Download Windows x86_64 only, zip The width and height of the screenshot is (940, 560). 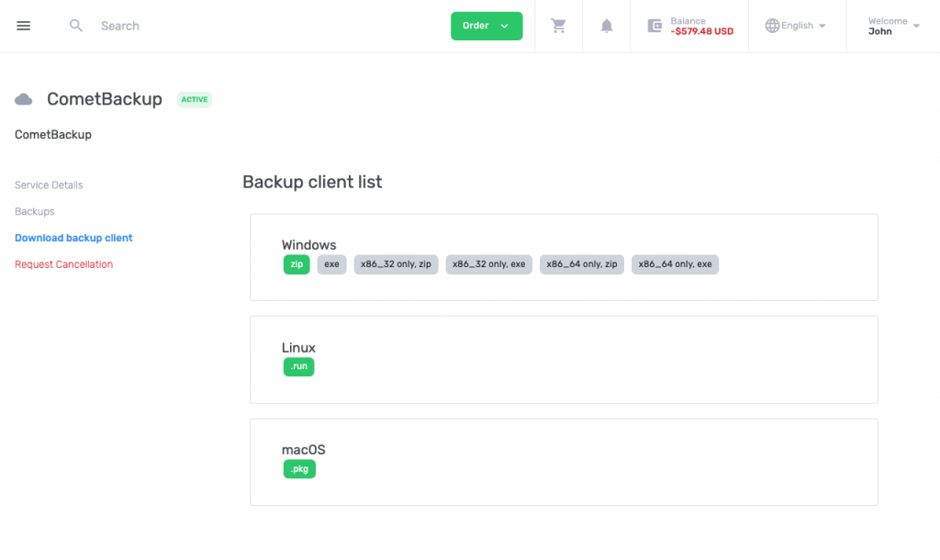[581, 264]
